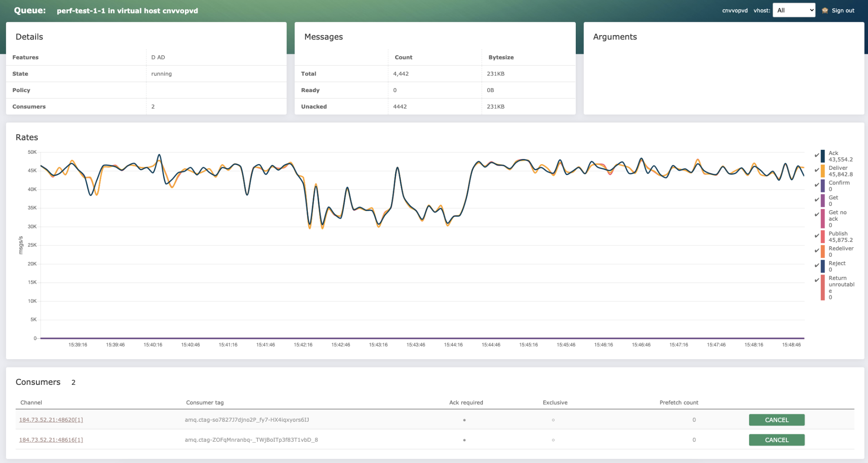Click the Prefetch count column header
The width and height of the screenshot is (868, 463).
(x=679, y=403)
